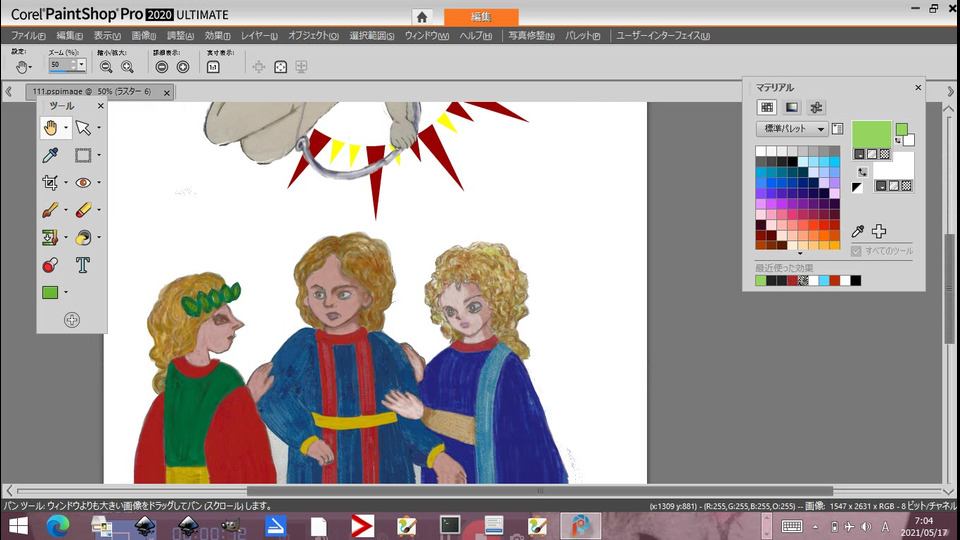The image size is (960, 540).
Task: Choose the Crop tool
Action: pos(50,183)
